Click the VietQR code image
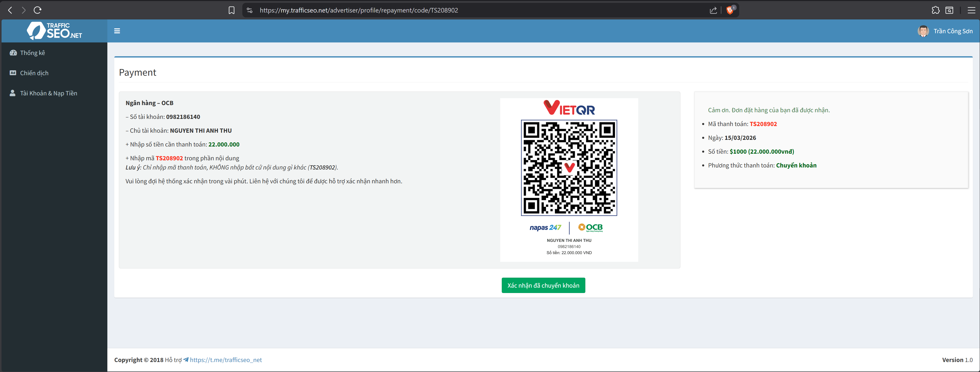The height and width of the screenshot is (372, 980). coord(569,168)
